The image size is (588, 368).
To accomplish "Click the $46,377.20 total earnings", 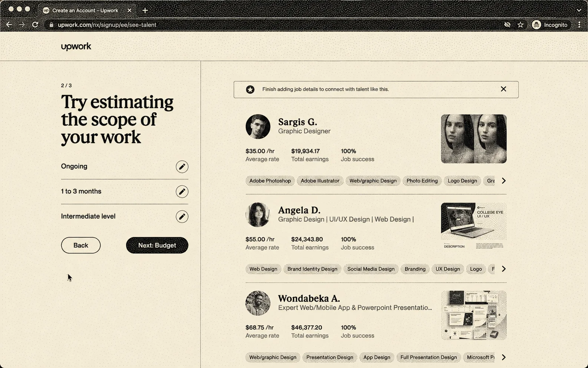I will coord(307,328).
